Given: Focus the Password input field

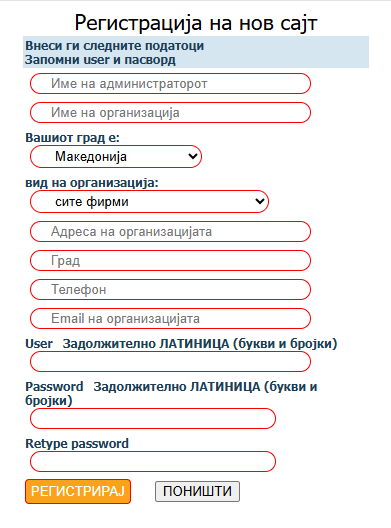Looking at the screenshot, I should 153,419.
